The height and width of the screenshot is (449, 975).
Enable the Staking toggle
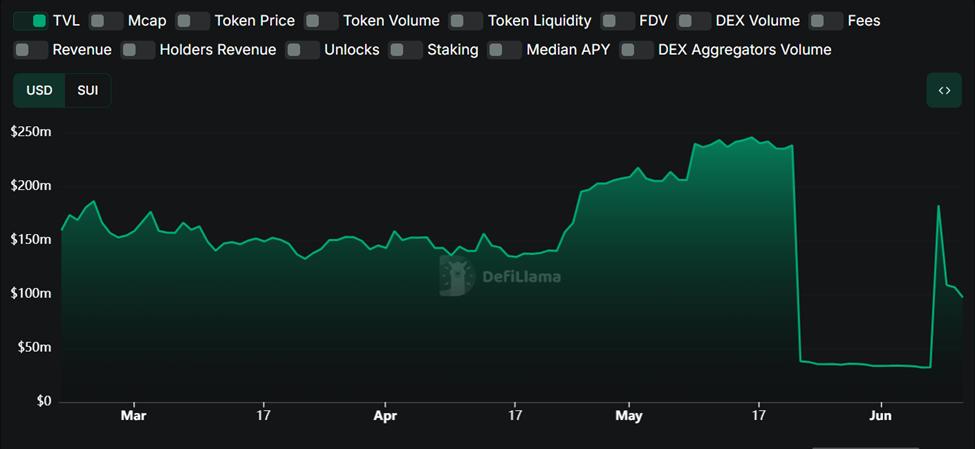pos(405,49)
